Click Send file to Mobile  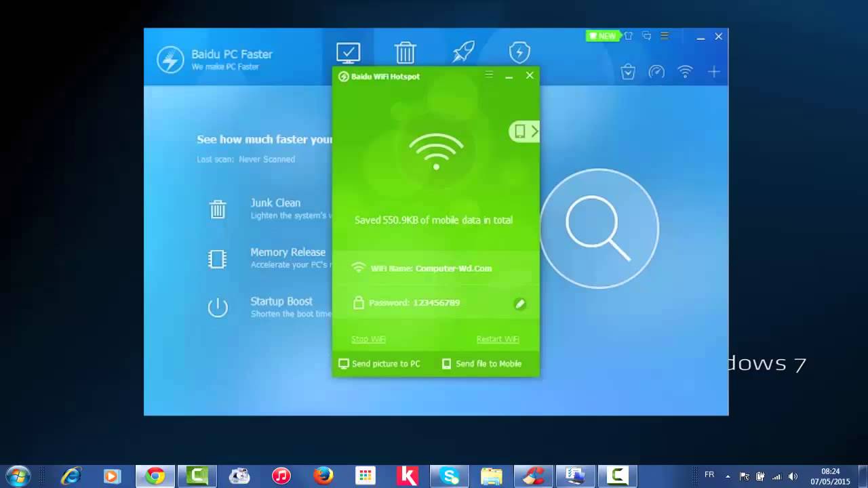pos(481,364)
